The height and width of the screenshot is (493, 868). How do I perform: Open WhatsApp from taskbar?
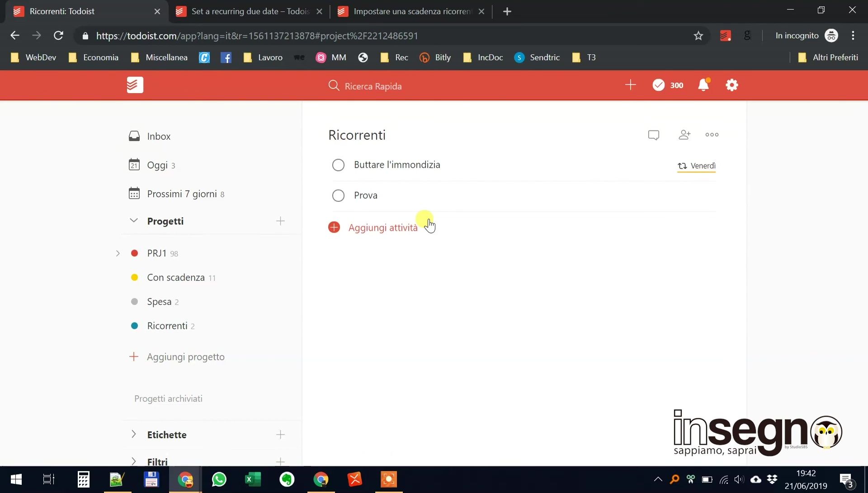(219, 479)
